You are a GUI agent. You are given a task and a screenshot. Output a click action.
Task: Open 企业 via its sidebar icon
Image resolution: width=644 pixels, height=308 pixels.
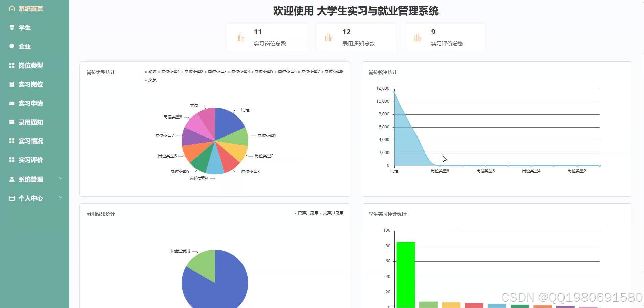(11, 46)
